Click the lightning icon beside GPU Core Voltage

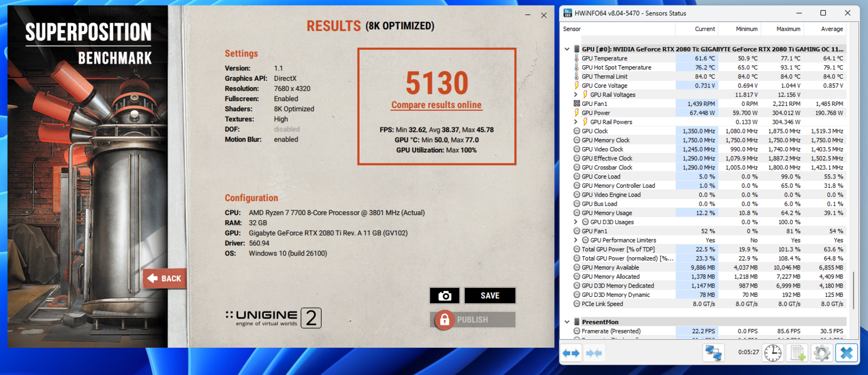point(576,85)
